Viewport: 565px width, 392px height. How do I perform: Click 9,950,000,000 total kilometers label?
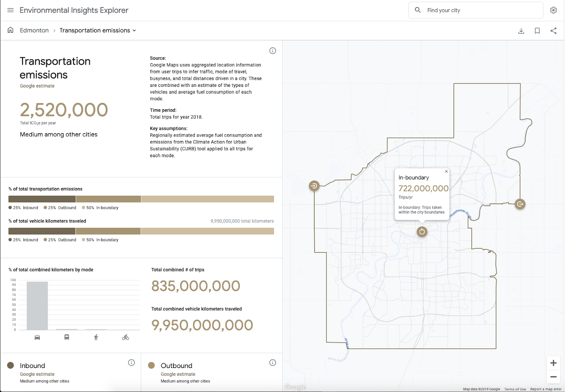pos(242,221)
